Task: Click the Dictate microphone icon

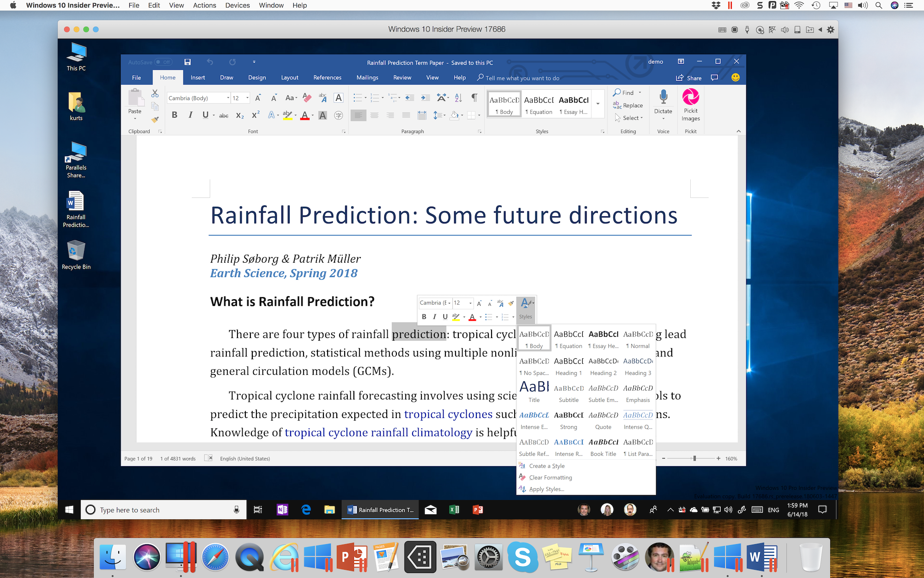Action: click(663, 98)
